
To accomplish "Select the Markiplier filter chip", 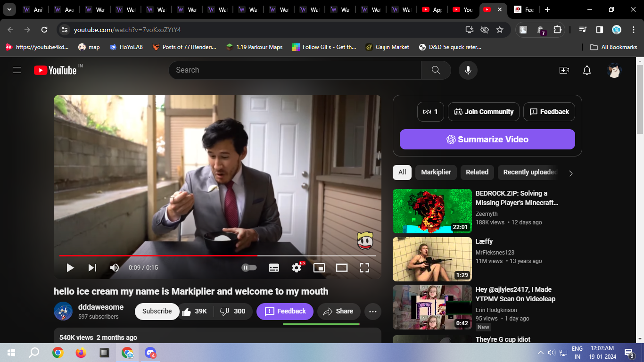I will pyautogui.click(x=436, y=172).
